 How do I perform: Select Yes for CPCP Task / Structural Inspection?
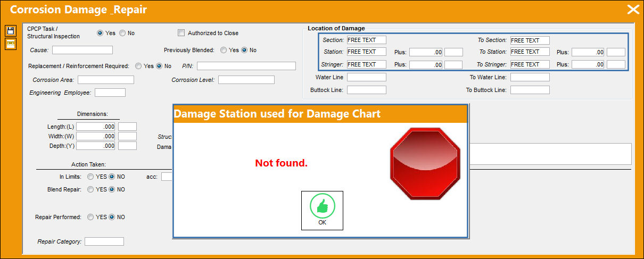pyautogui.click(x=100, y=33)
